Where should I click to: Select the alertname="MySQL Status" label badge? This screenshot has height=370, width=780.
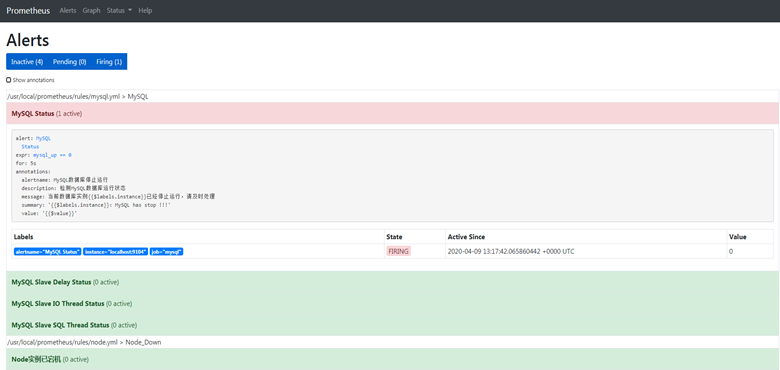coord(48,252)
